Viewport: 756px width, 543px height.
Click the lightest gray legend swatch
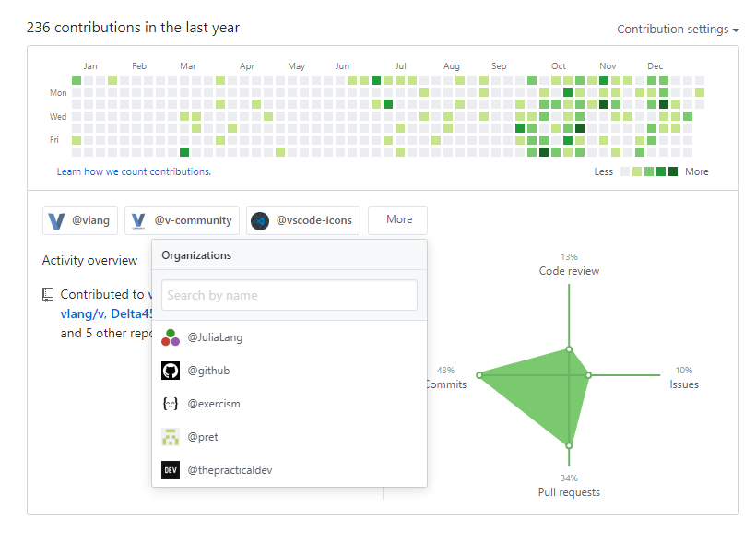[x=625, y=171]
